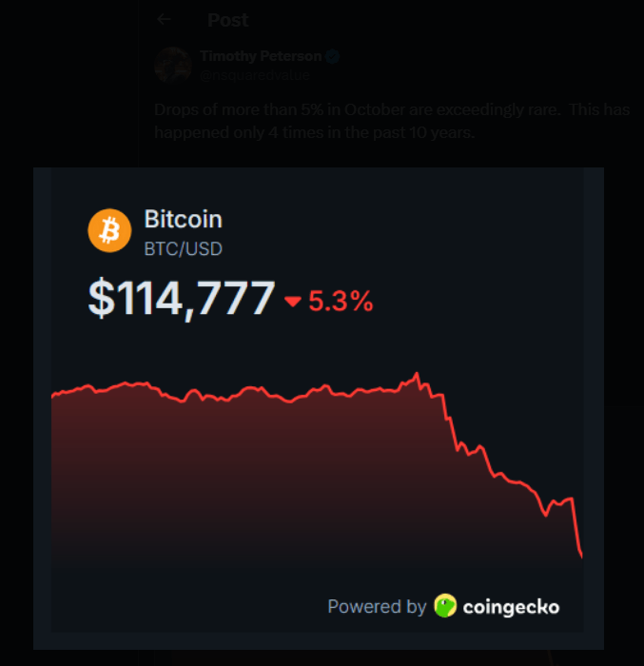Click the 5.3% change percentage
Screen dimensions: 644x666
(x=341, y=302)
